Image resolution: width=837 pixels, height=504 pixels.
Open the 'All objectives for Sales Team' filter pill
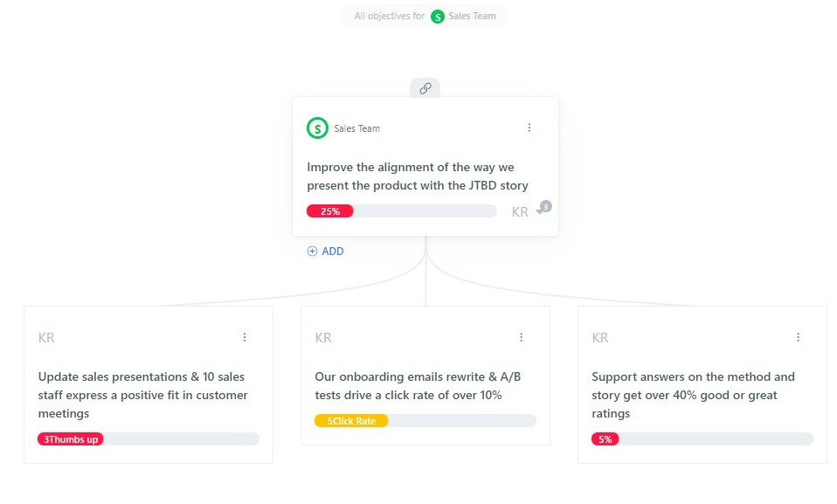425,16
